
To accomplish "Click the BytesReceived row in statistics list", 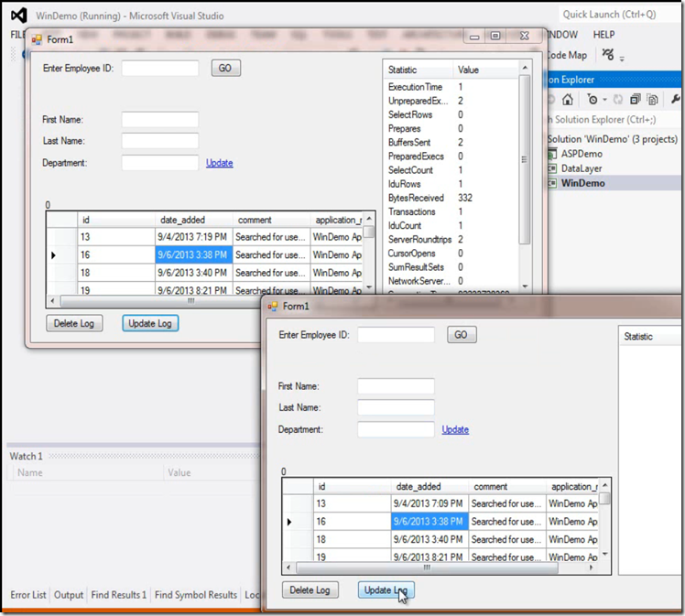I will coord(451,198).
